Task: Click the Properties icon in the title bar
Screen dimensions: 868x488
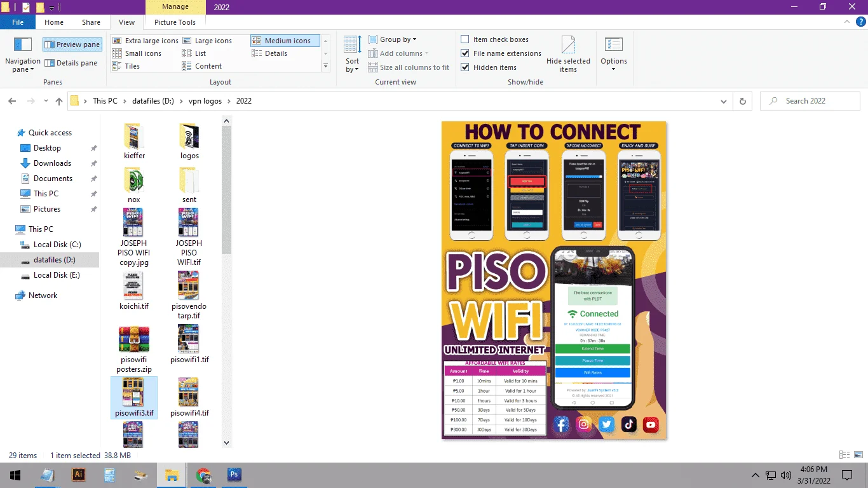Action: 26,8
